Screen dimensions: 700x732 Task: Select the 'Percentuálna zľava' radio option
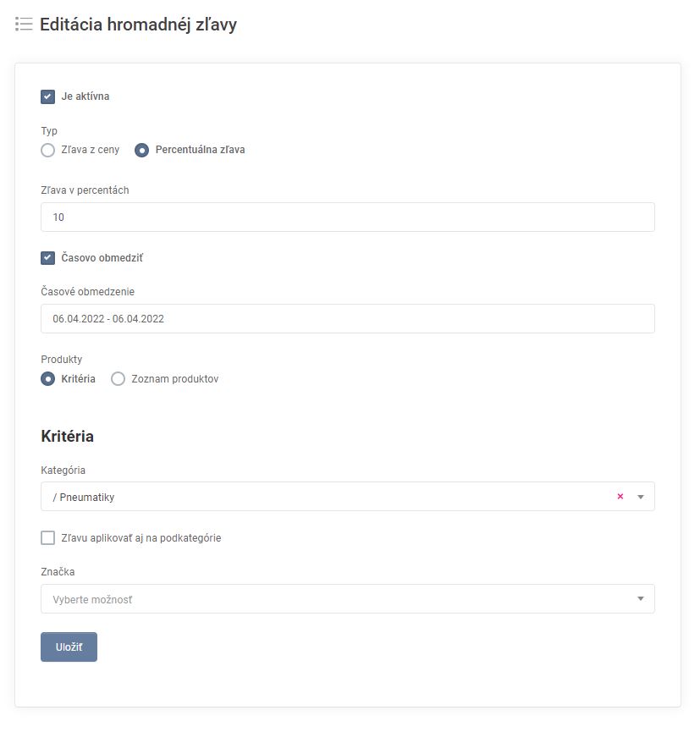click(142, 150)
